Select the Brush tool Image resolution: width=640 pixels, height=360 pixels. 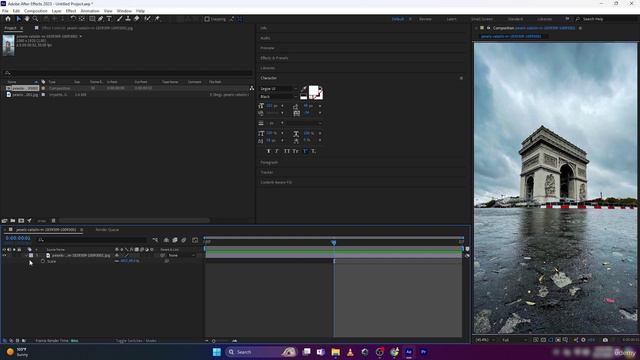point(120,19)
